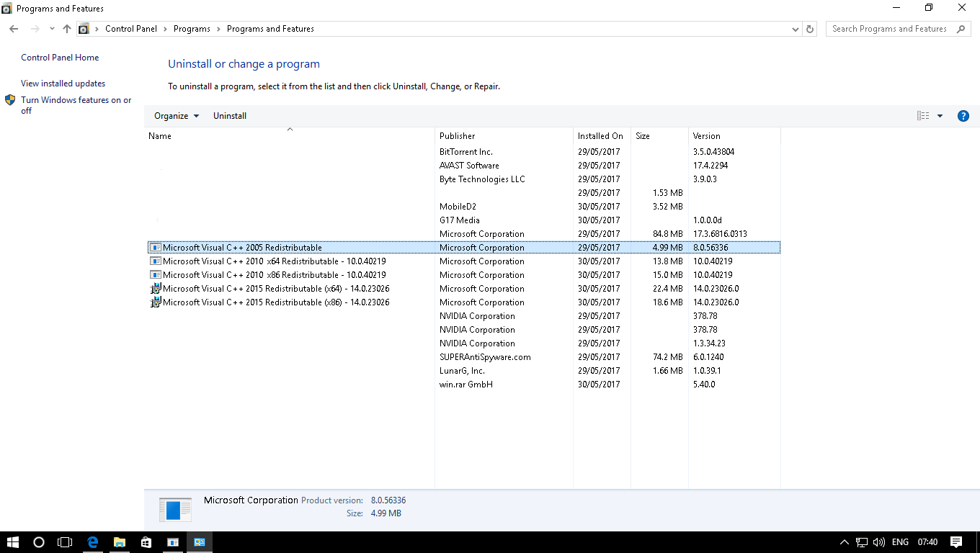Click icon of Visual C++ 2010 x64 Redistributable
The height and width of the screenshot is (553, 980).
click(155, 261)
